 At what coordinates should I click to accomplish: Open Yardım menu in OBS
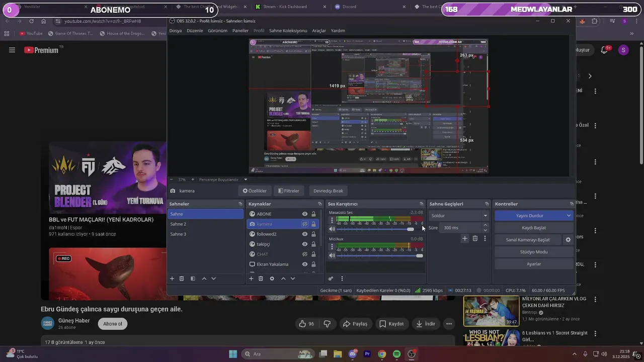(338, 31)
